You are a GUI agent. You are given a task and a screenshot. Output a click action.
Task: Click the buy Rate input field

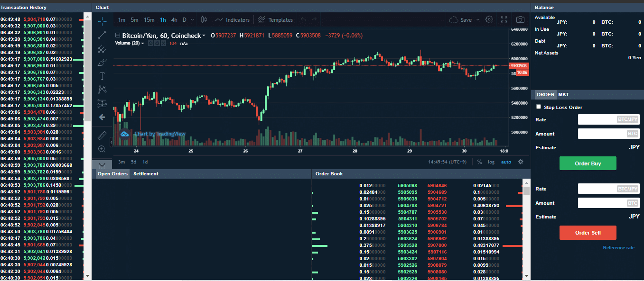point(609,119)
